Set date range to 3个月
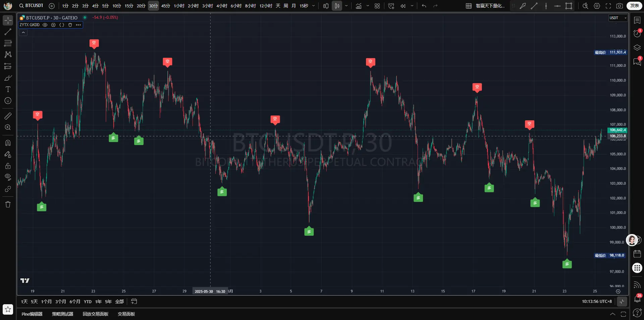Screen dimensions: 644x320 coord(60,302)
